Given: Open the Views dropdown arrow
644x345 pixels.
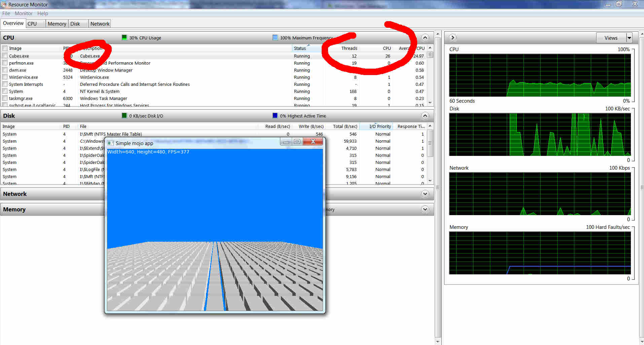Looking at the screenshot, I should pyautogui.click(x=629, y=38).
